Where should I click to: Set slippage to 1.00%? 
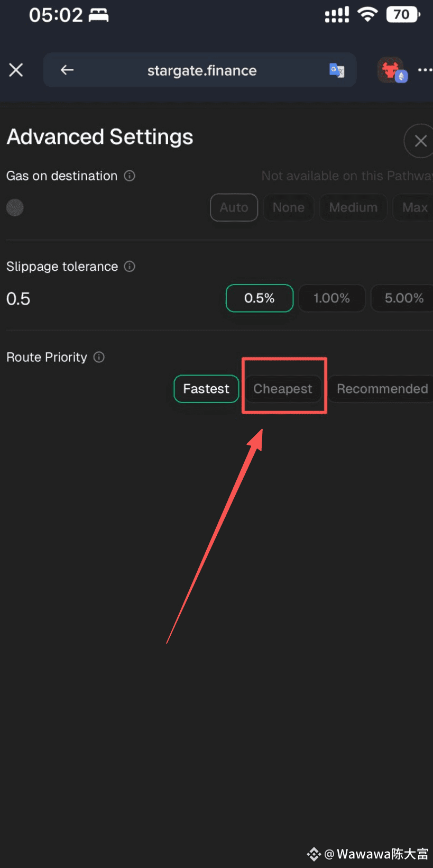(x=332, y=298)
